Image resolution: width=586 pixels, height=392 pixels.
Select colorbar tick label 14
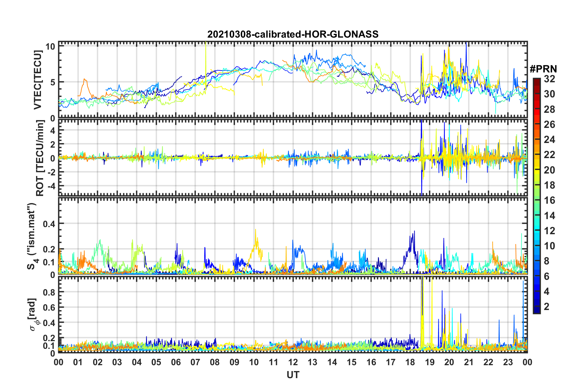pyautogui.click(x=549, y=216)
